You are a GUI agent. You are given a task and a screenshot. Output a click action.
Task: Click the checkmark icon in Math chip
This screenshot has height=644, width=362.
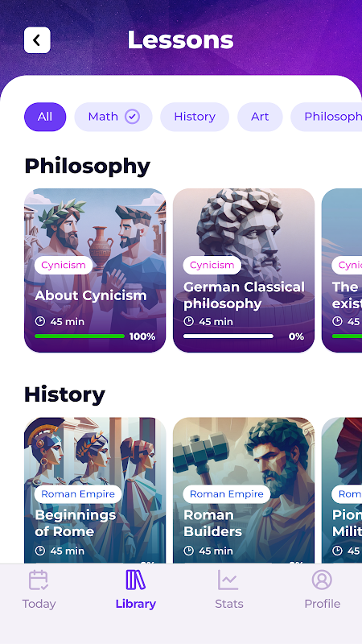(x=132, y=117)
